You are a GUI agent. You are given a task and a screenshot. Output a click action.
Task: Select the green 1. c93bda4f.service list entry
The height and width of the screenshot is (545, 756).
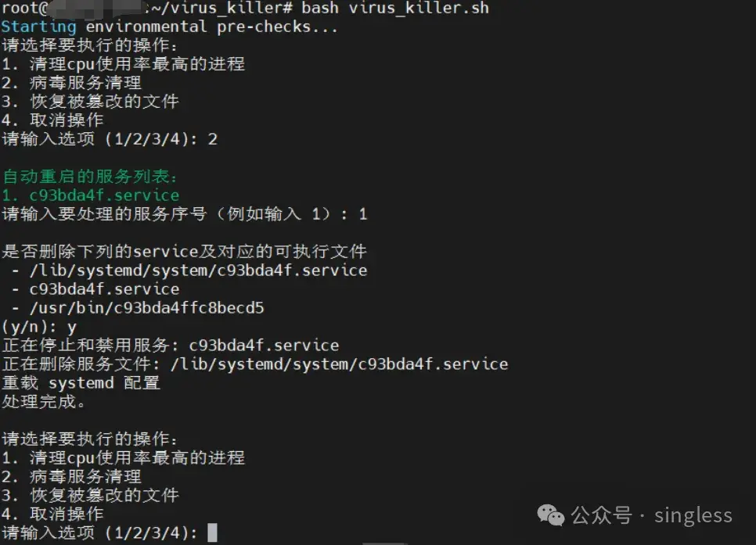point(90,195)
